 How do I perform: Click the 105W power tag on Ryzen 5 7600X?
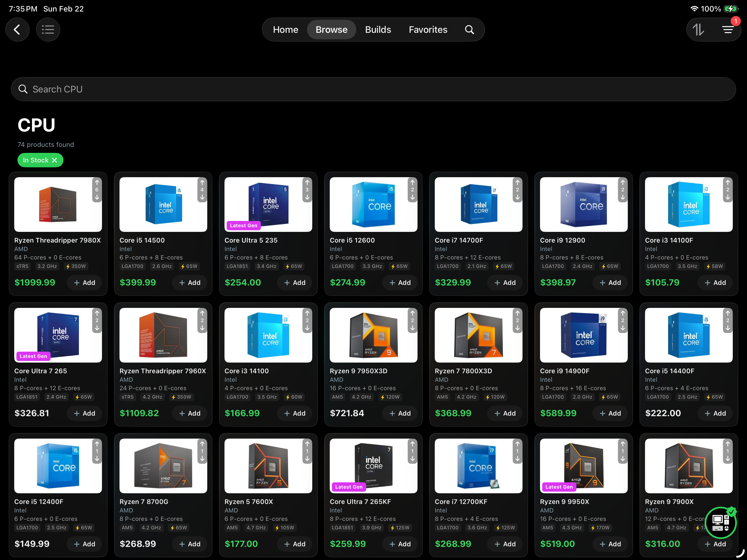tap(284, 528)
